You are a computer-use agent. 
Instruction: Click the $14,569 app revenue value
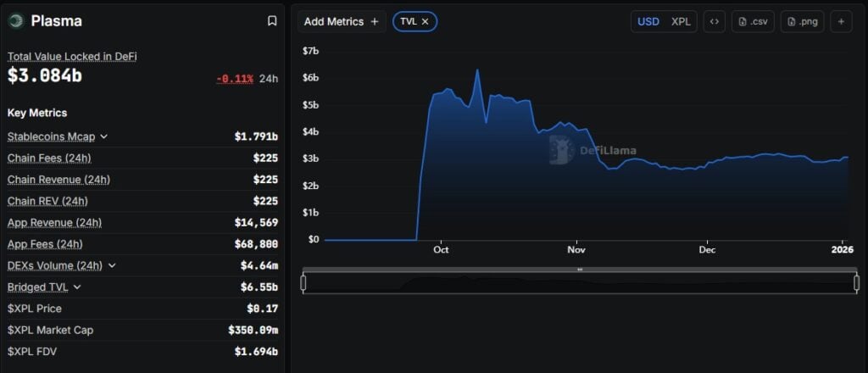tap(256, 222)
